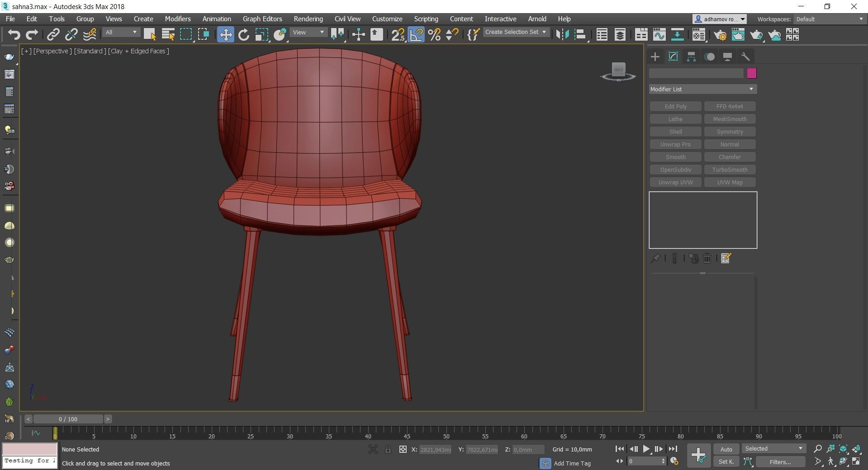This screenshot has width=868, height=470.
Task: Open Select by Name list
Action: pyautogui.click(x=168, y=34)
